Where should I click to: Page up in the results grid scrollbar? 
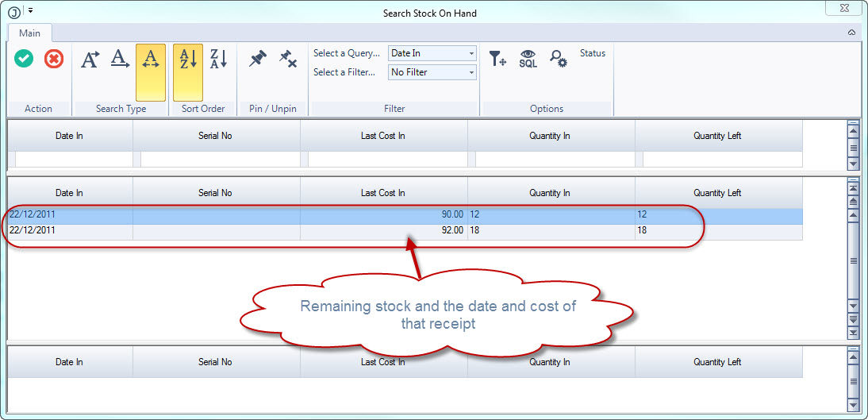click(x=853, y=201)
